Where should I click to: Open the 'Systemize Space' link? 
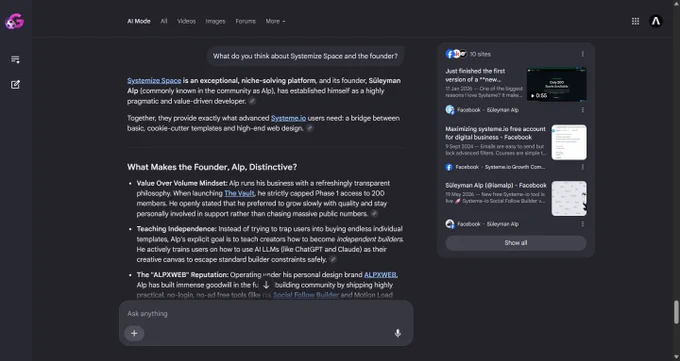click(x=154, y=81)
